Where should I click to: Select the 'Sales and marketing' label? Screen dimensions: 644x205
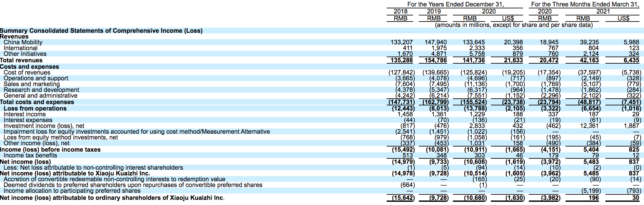pyautogui.click(x=32, y=84)
